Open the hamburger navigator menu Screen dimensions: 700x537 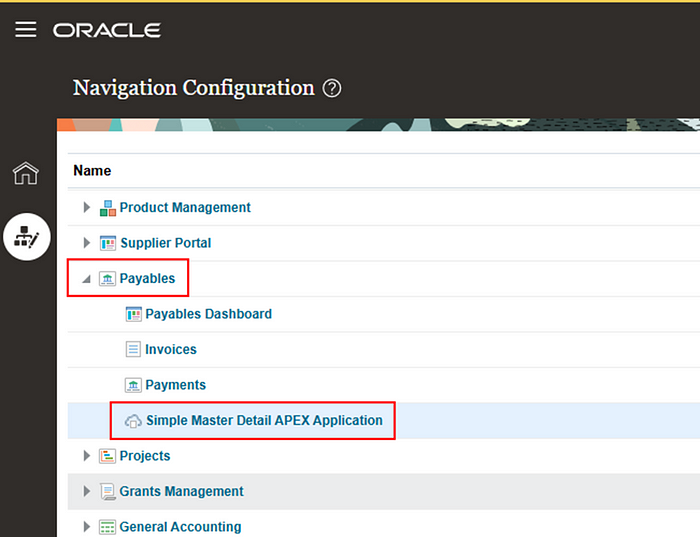pyautogui.click(x=26, y=29)
